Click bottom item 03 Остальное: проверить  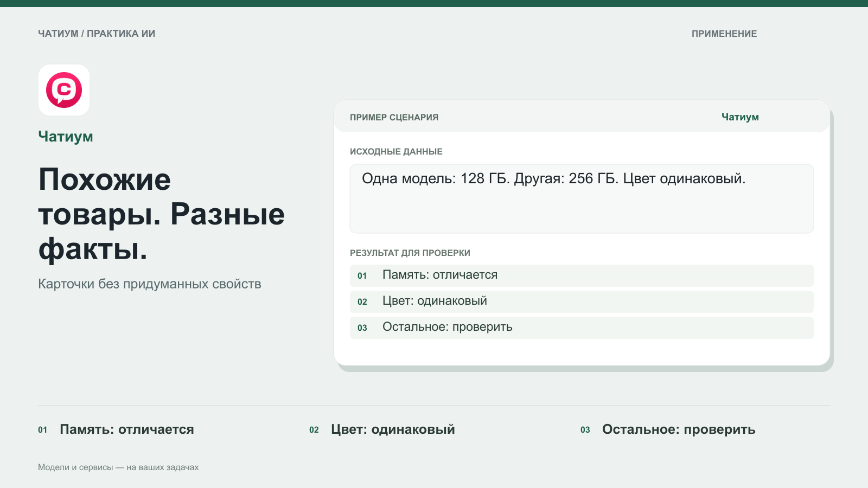click(x=668, y=429)
